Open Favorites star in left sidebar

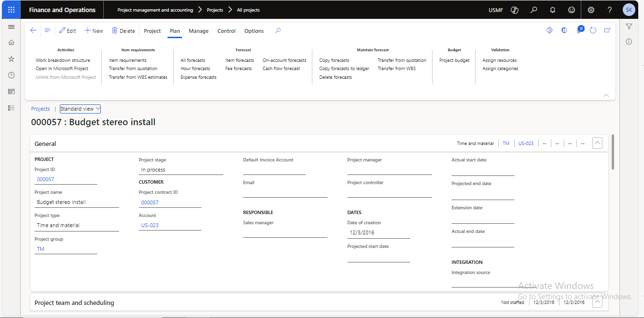11,59
